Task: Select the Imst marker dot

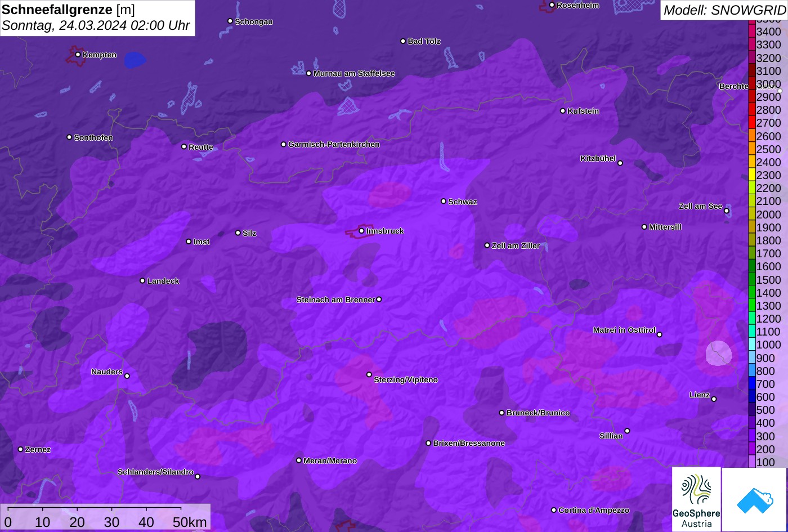Action: coord(189,242)
